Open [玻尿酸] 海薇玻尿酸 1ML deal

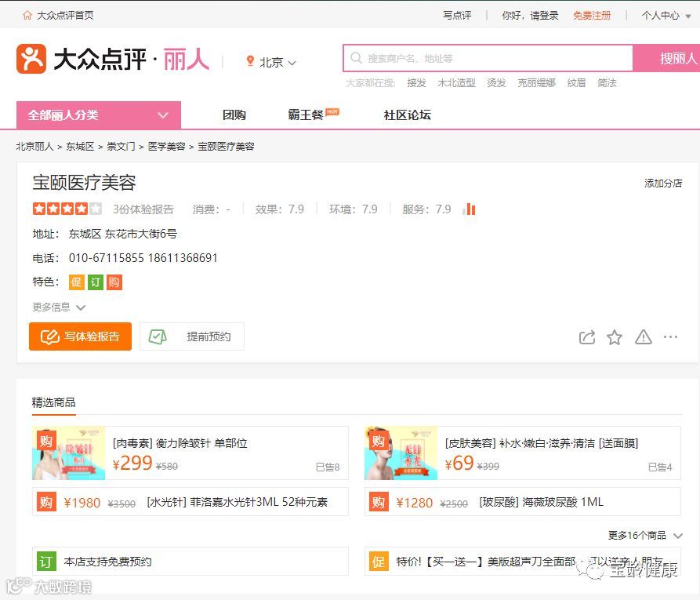click(541, 502)
